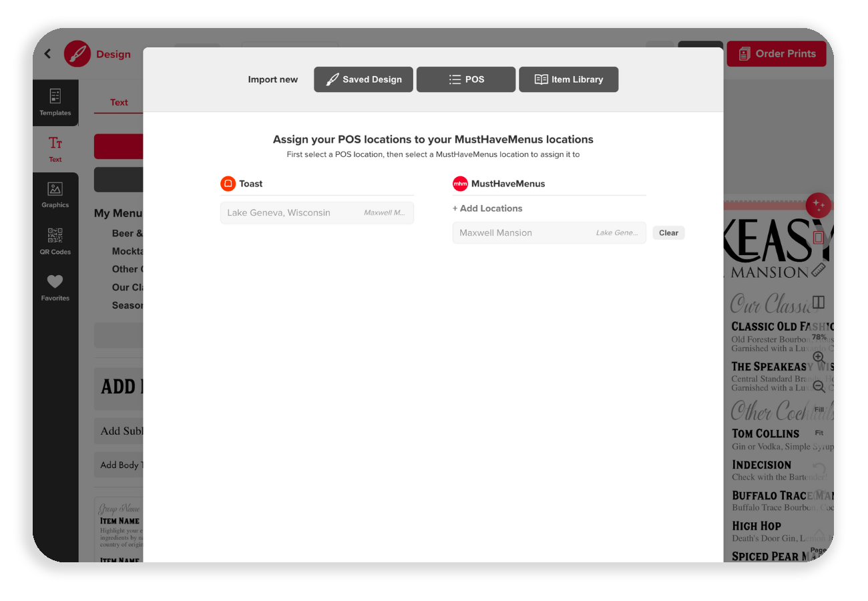
Task: Go back using the left chevron arrow
Action: click(47, 54)
